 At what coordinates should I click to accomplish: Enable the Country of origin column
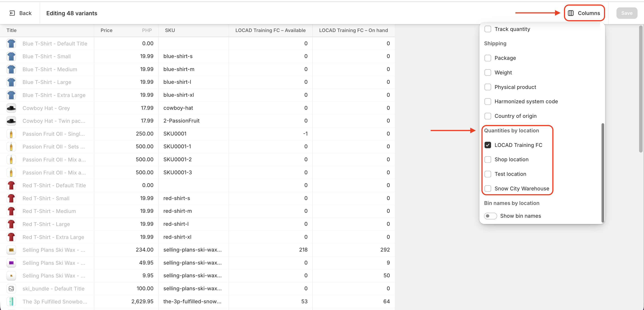(x=488, y=116)
